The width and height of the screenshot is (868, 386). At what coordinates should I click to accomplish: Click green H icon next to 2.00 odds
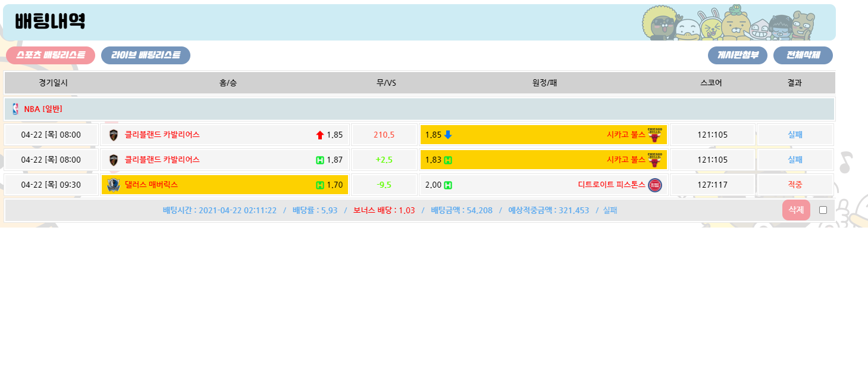pyautogui.click(x=448, y=185)
